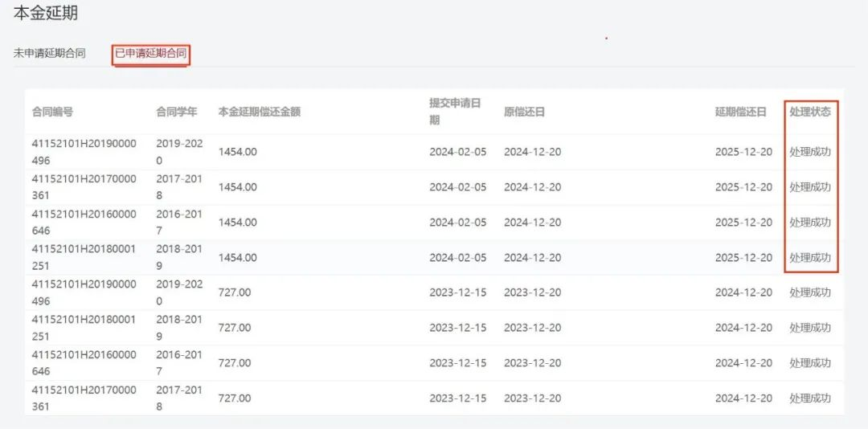868x429 pixels.
Task: Click the 1454.00 amount for 2018-2019 contract
Action: pos(238,258)
